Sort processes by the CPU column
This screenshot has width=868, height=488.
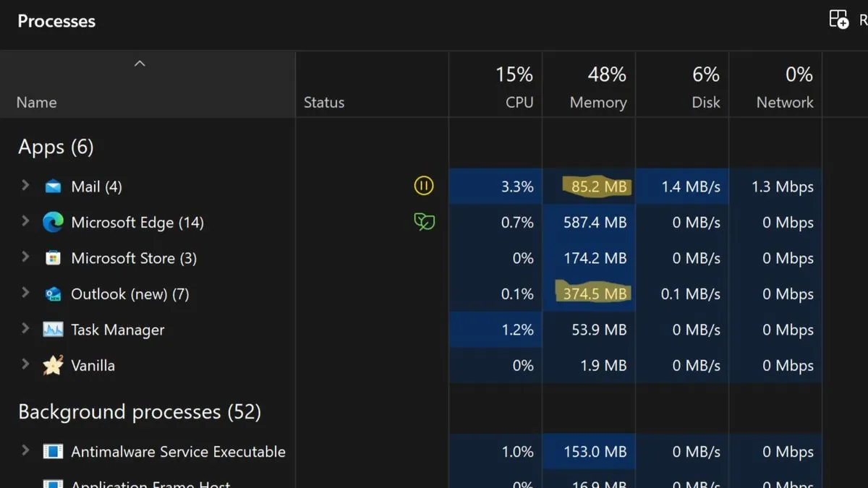point(516,87)
